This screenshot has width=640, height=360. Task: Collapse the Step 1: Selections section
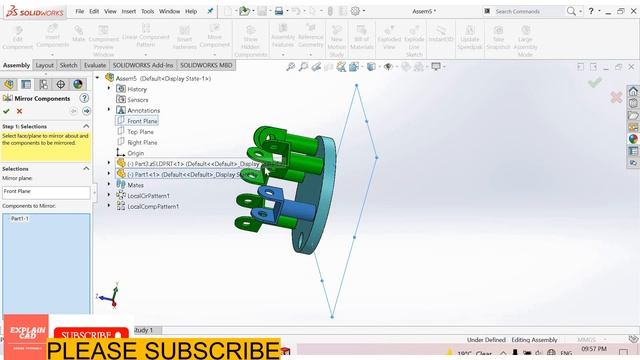[86, 126]
